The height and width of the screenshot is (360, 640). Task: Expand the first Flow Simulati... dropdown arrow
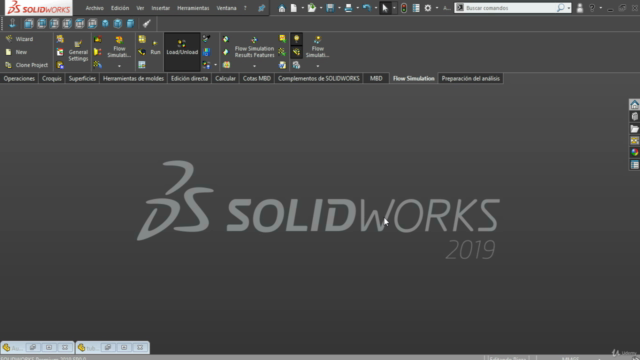(119, 66)
